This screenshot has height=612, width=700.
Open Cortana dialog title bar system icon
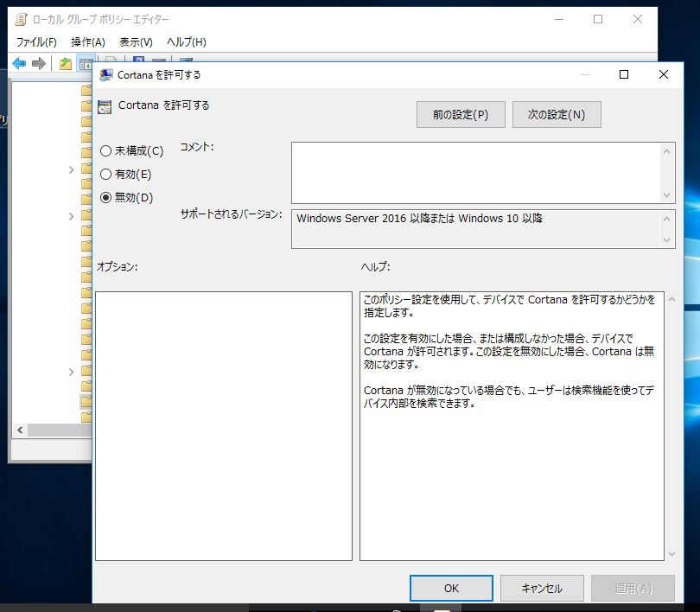105,74
